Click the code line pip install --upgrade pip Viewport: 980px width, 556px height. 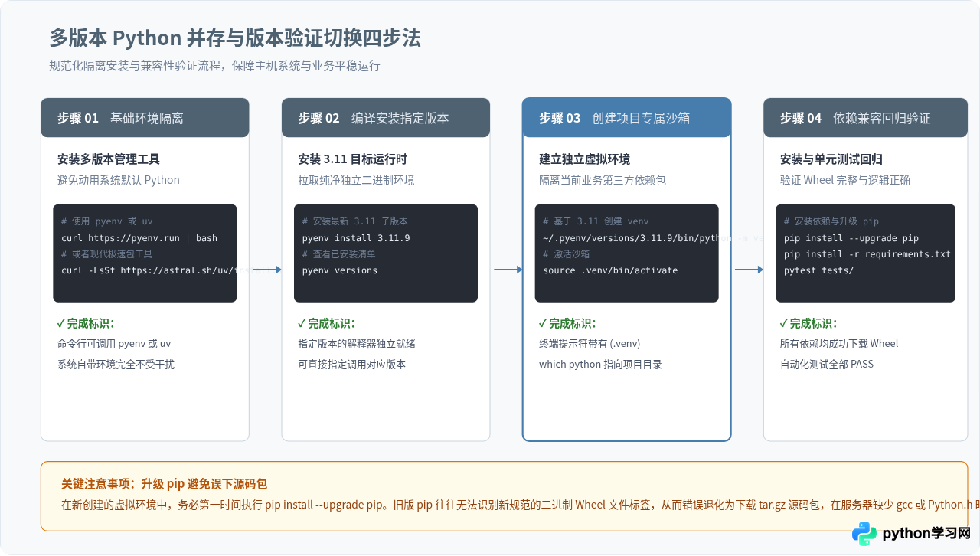(851, 238)
